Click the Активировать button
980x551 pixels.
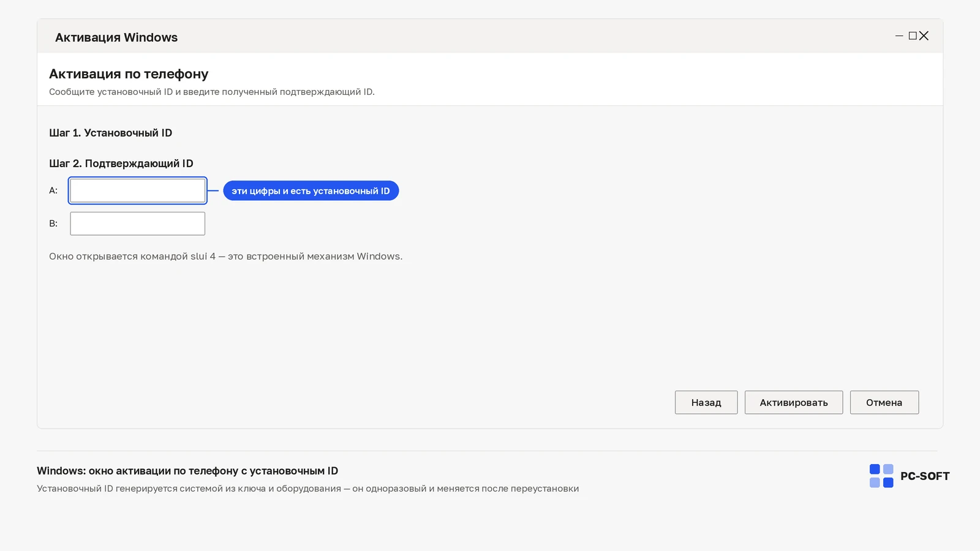click(x=794, y=402)
